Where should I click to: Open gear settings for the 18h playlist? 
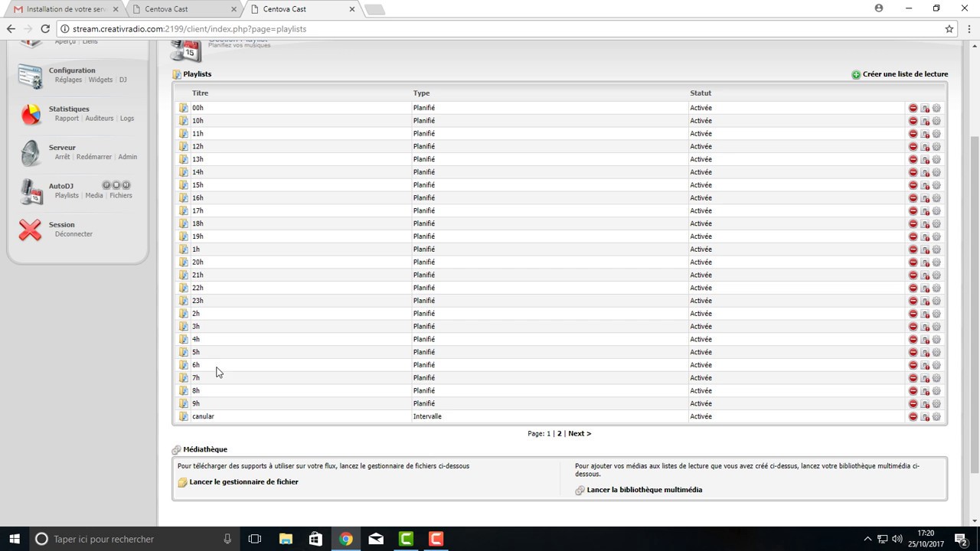936,223
